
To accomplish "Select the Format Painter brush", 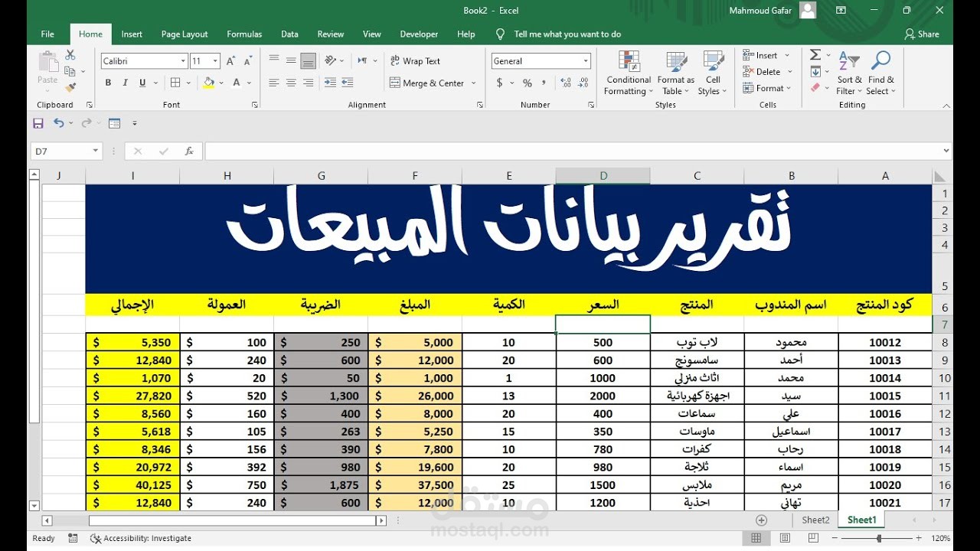I will pyautogui.click(x=70, y=87).
